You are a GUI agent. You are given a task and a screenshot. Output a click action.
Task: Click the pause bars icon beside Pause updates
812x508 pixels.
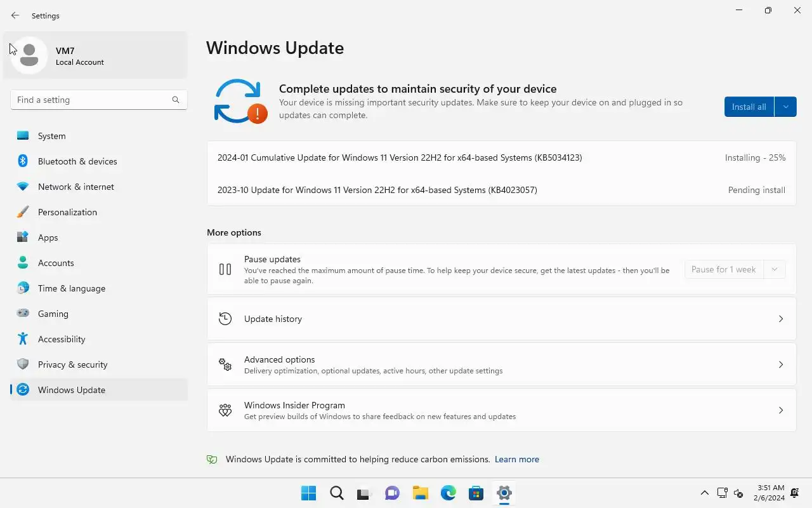(x=225, y=269)
